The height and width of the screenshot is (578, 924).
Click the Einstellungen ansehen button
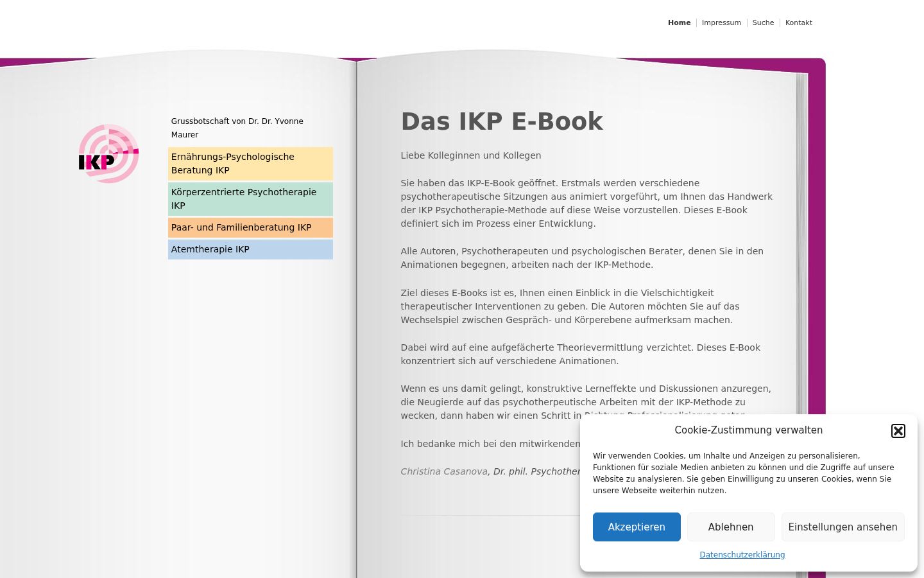843,527
